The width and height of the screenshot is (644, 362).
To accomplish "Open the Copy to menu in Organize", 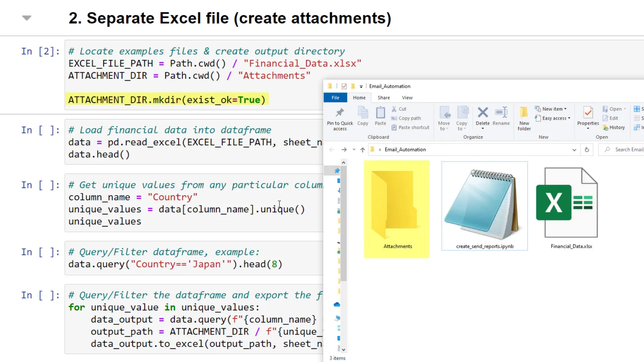I will pos(462,119).
